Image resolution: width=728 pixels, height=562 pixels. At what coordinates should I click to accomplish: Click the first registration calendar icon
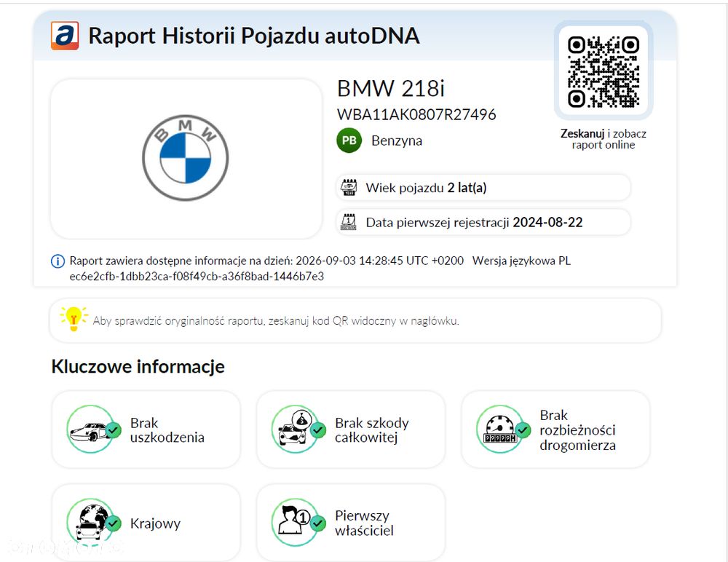pyautogui.click(x=349, y=222)
